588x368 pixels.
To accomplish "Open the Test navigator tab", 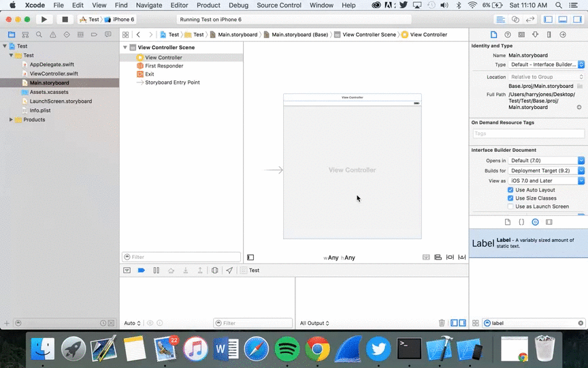I will point(67,35).
